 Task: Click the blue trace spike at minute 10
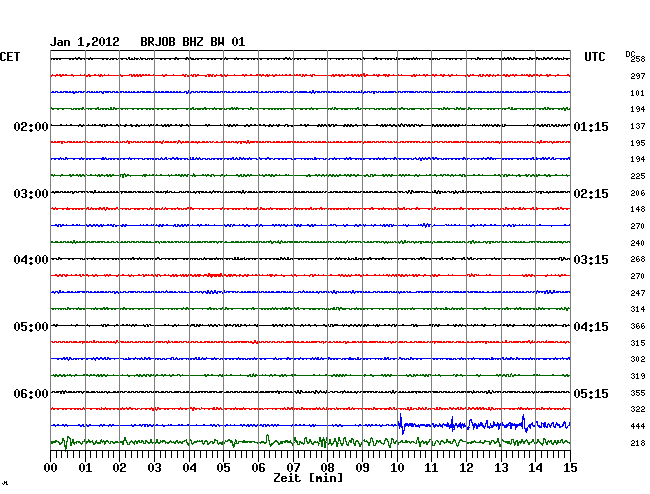[x=401, y=424]
